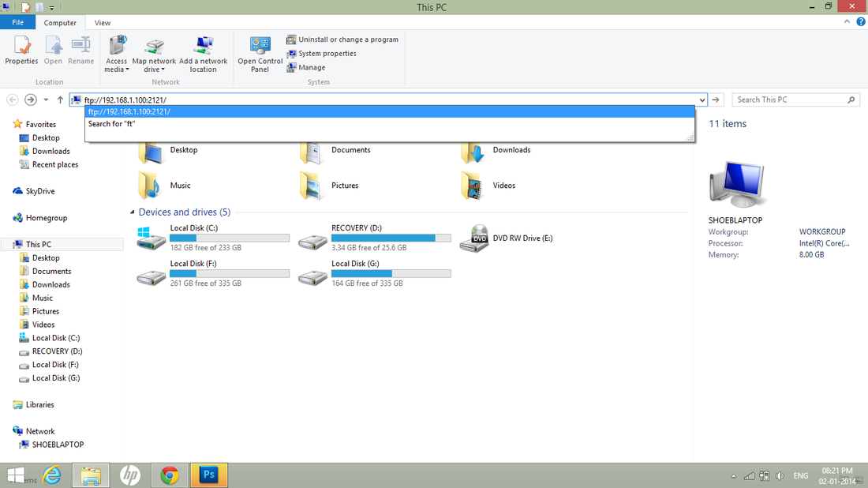Select the ftp://192.168.1.100:2121/ suggestion
The width and height of the screenshot is (868, 488).
click(x=390, y=111)
